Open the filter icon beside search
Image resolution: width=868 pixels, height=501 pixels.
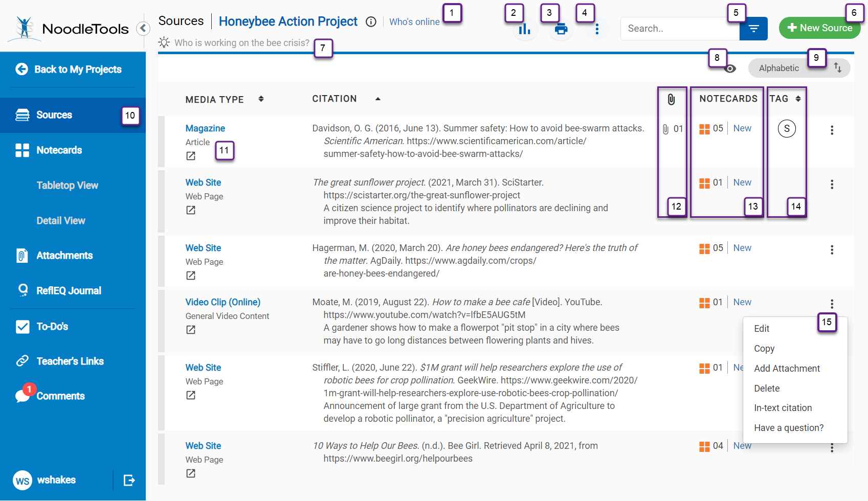click(x=753, y=29)
